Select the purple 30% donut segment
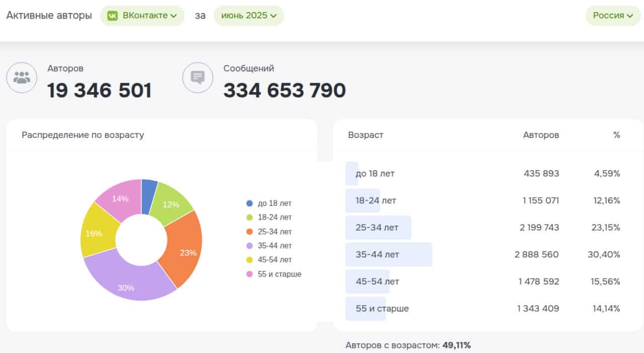The image size is (644, 353). tap(126, 287)
